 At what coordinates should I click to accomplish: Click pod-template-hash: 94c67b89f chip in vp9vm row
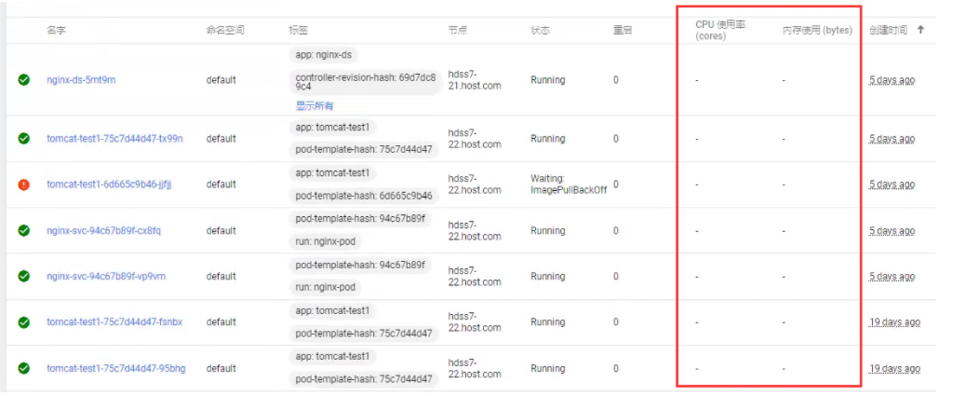click(x=360, y=265)
